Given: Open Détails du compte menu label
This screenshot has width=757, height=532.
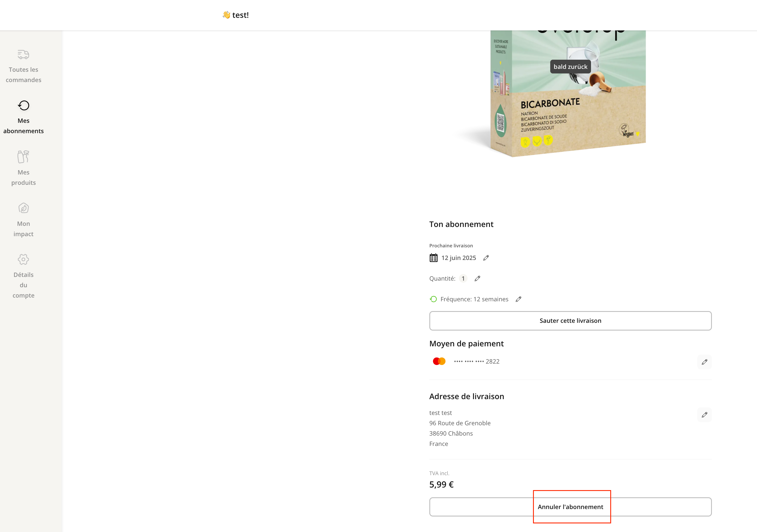Looking at the screenshot, I should (24, 285).
